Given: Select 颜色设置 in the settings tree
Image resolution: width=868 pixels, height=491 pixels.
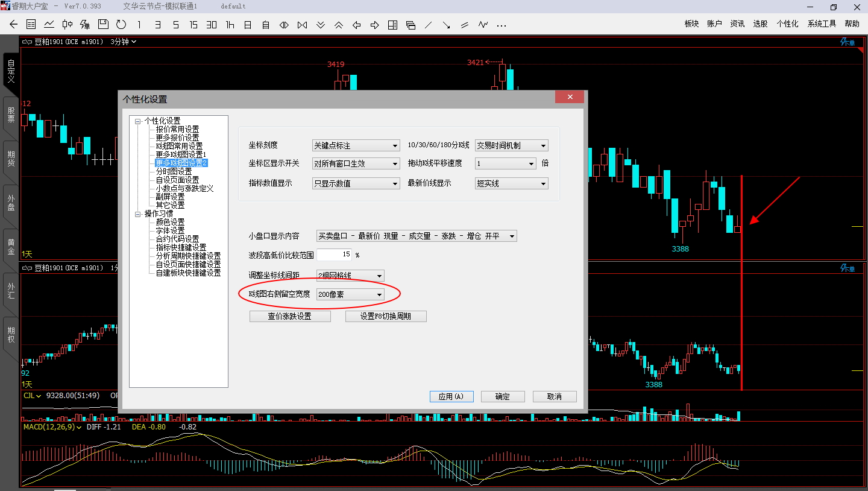Looking at the screenshot, I should coord(170,223).
